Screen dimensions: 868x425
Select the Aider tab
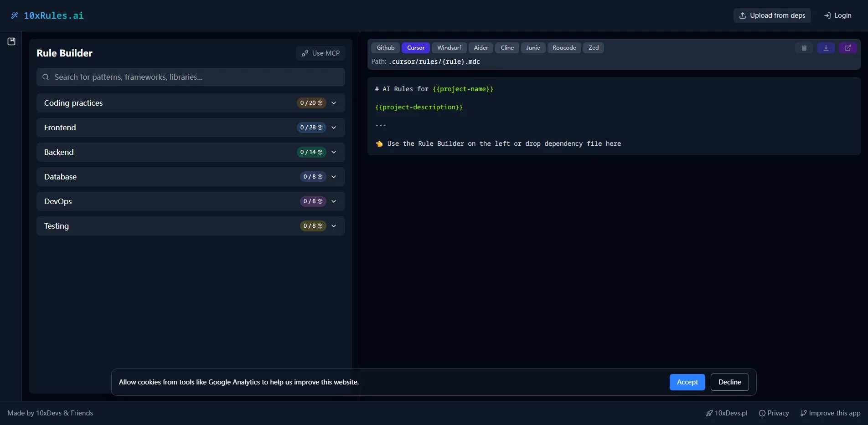click(x=481, y=48)
